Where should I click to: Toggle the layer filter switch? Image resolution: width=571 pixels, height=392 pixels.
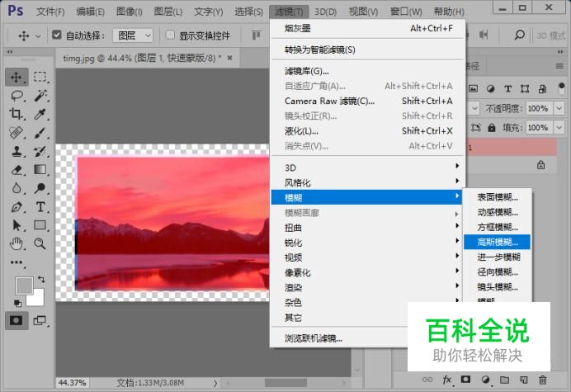(x=561, y=88)
